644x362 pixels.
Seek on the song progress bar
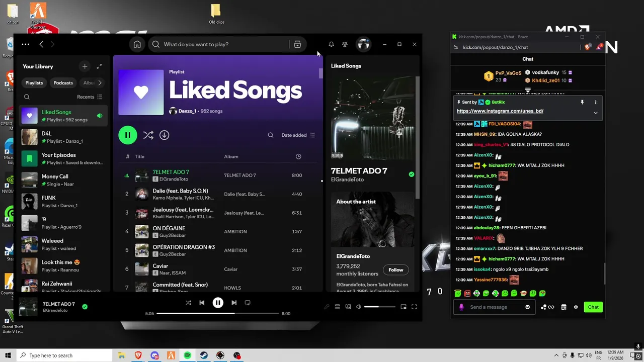(x=218, y=313)
